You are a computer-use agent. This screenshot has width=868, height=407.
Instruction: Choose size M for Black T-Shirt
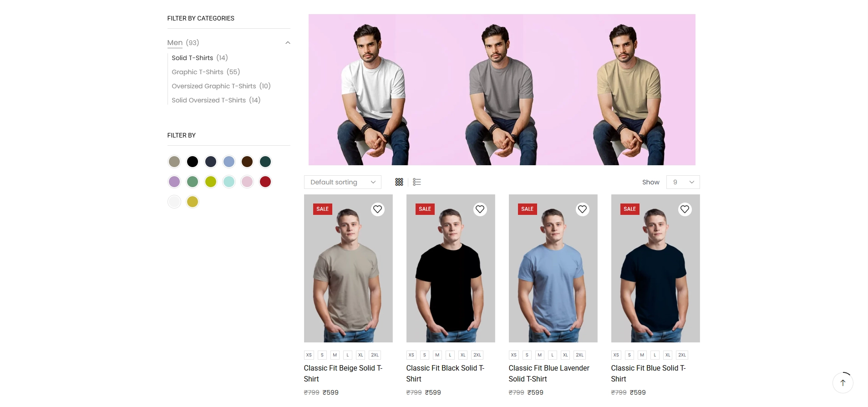click(437, 355)
